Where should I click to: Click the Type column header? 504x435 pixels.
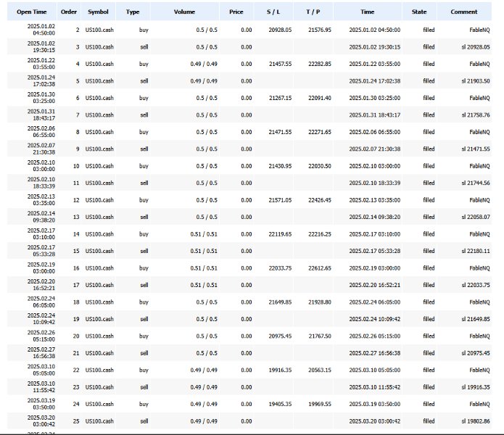(133, 12)
